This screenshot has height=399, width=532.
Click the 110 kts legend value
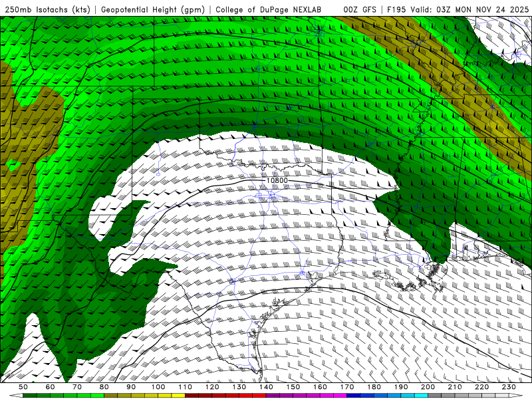[185, 387]
